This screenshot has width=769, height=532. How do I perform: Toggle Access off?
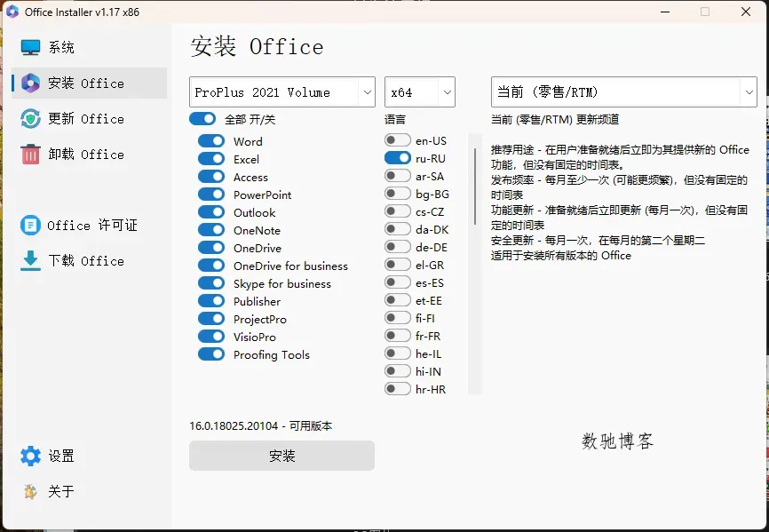211,177
